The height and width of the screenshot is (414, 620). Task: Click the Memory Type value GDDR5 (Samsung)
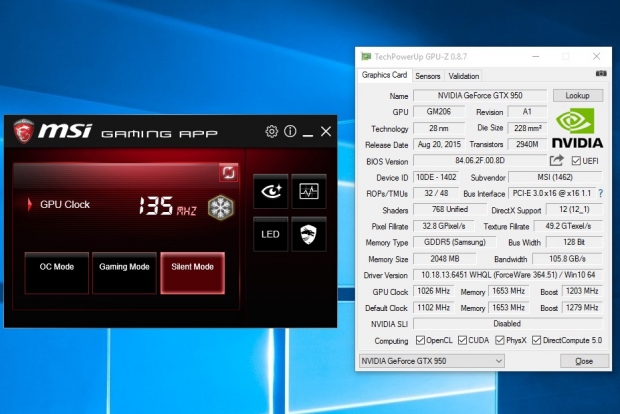[x=455, y=242]
